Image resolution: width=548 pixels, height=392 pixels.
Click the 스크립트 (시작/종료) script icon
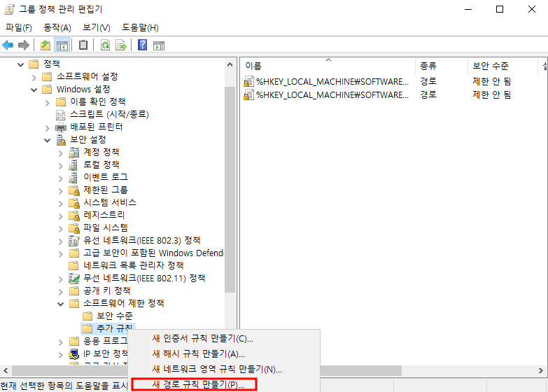tap(60, 115)
